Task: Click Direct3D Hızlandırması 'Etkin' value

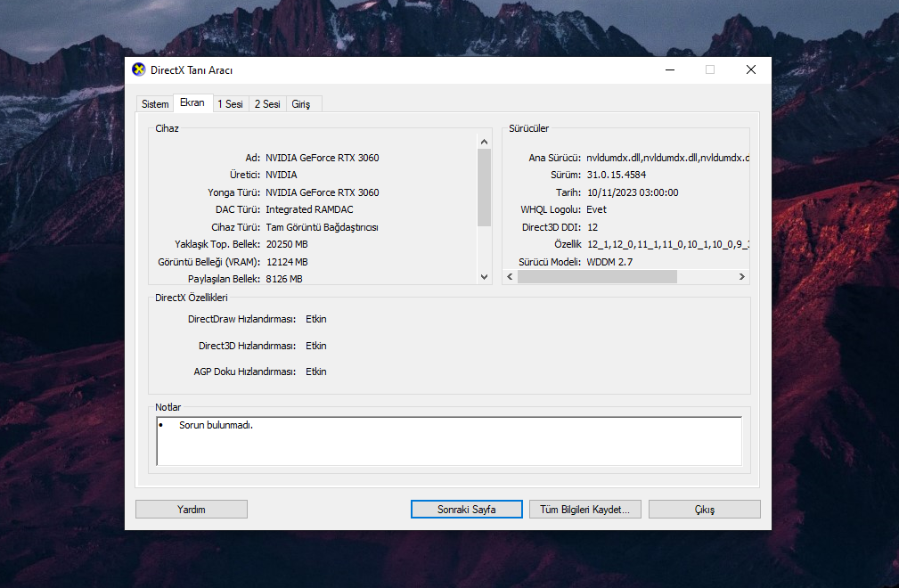Action: 316,346
